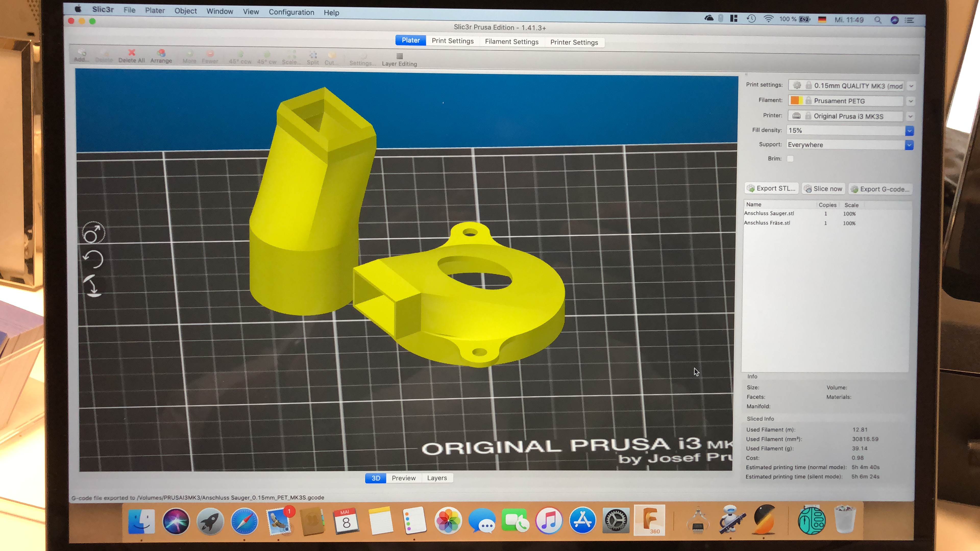Click the Slice now button
The width and height of the screenshot is (980, 551).
click(823, 189)
